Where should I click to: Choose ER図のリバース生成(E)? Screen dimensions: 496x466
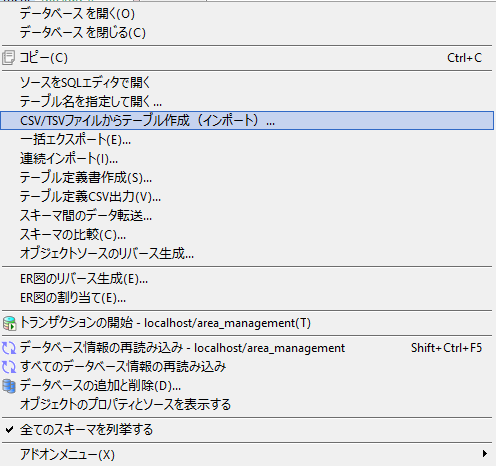(x=248, y=279)
